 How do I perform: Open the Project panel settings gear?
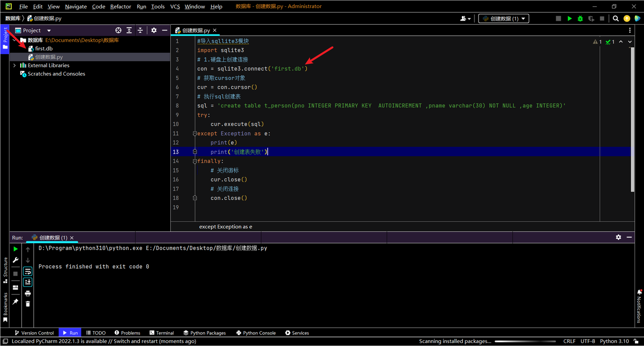point(153,30)
